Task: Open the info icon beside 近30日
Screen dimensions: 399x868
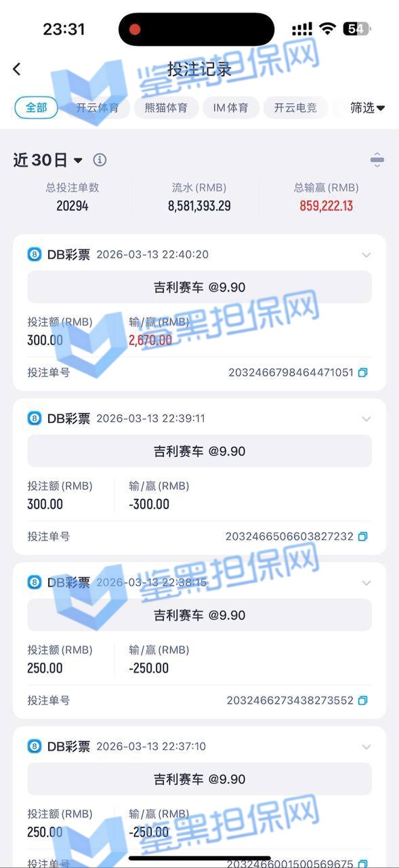Action: 100,160
